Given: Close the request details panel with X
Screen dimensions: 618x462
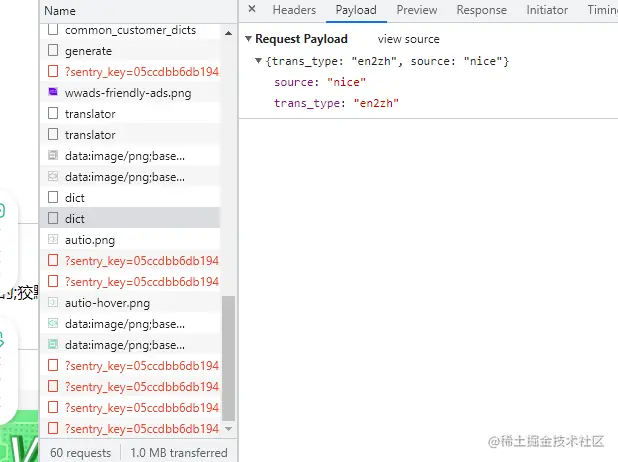Looking at the screenshot, I should pyautogui.click(x=252, y=9).
